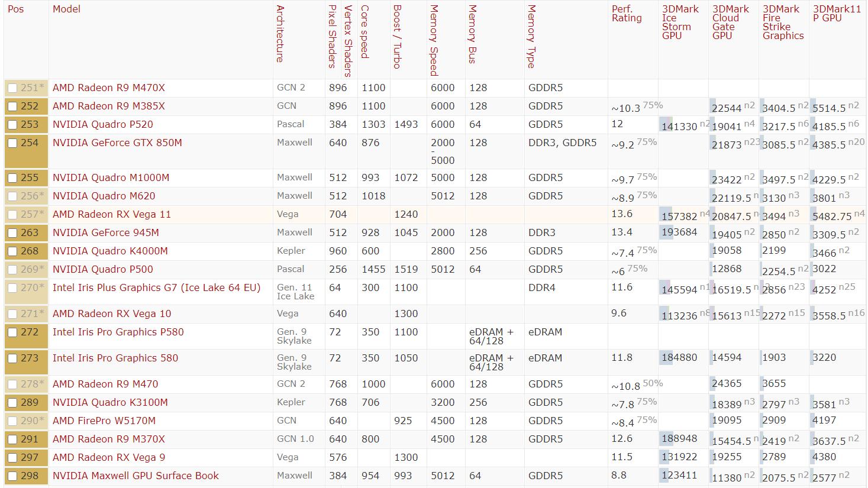The height and width of the screenshot is (488, 868).
Task: Click the AMD Radeon R9 M370X model link
Action: [x=109, y=439]
